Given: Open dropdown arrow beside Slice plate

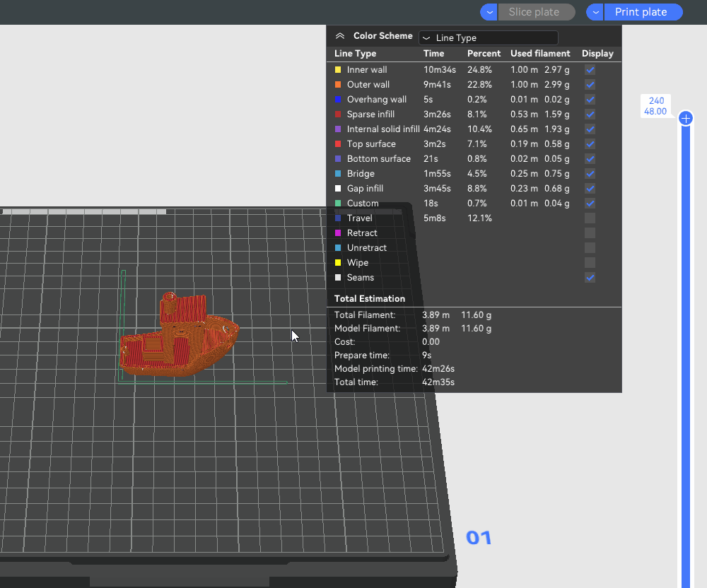Looking at the screenshot, I should (x=489, y=12).
